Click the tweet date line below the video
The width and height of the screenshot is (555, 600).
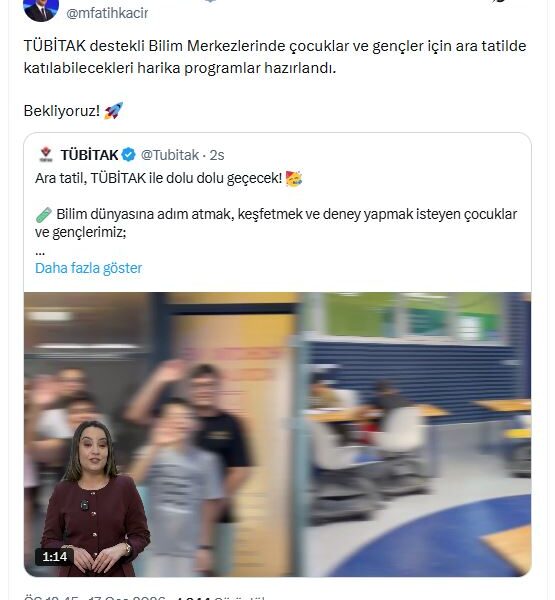coord(144,597)
